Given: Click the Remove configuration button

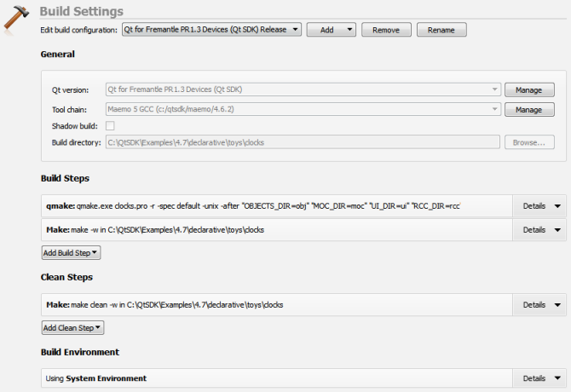Looking at the screenshot, I should coord(385,29).
